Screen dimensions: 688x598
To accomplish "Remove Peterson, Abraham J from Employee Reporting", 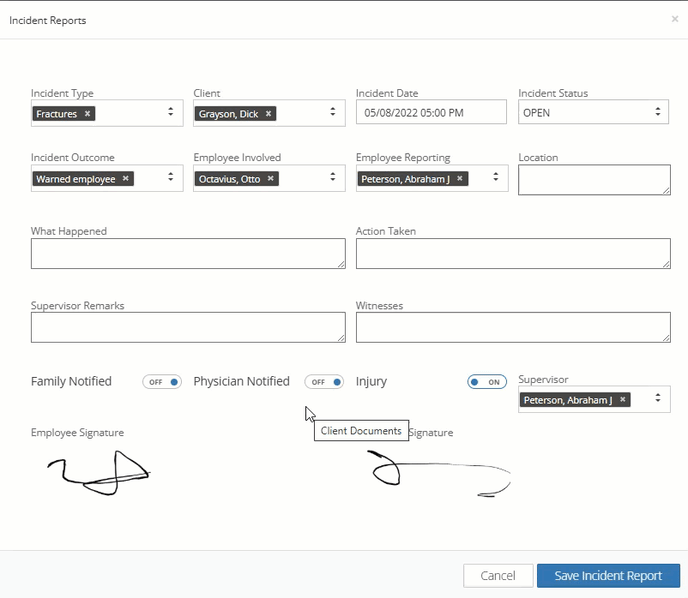I will tap(460, 179).
